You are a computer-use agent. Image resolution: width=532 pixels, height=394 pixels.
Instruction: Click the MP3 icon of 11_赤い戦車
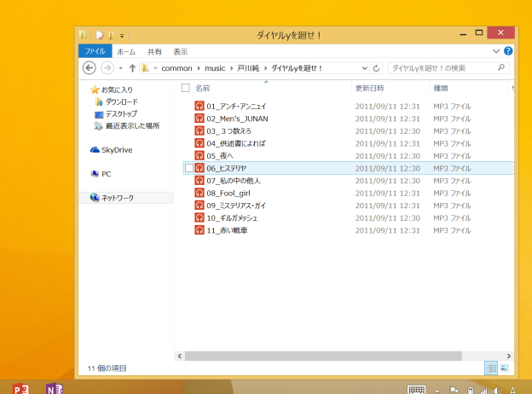click(199, 230)
